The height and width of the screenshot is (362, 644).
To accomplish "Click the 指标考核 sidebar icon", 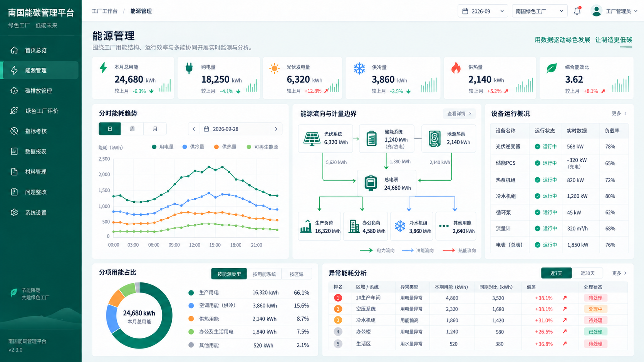I will tap(14, 131).
